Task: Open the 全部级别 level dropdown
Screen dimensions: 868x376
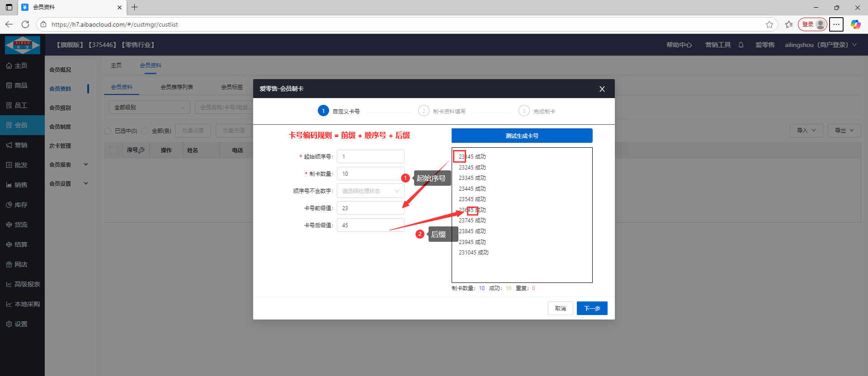Action: coord(149,108)
